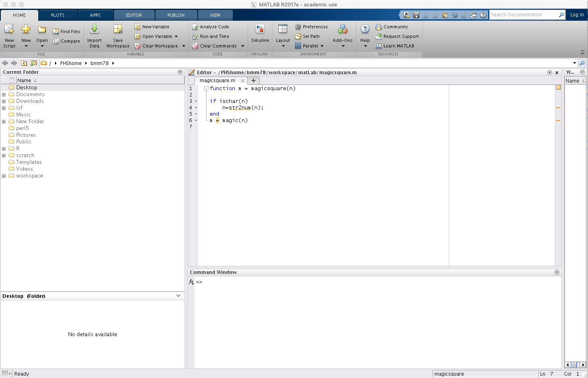Go up one folder level
Viewport: 588px width, 378px height.
(x=24, y=63)
